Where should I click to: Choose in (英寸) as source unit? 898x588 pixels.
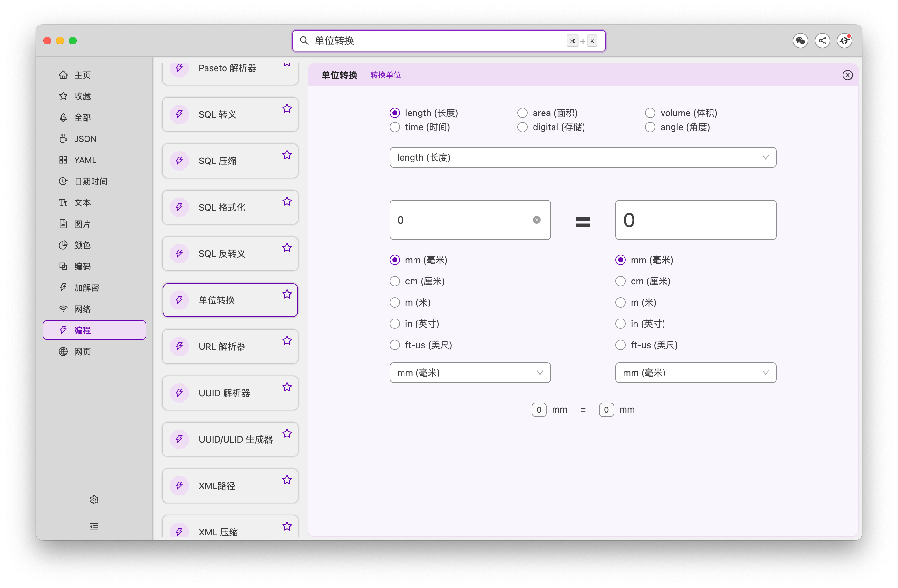395,324
